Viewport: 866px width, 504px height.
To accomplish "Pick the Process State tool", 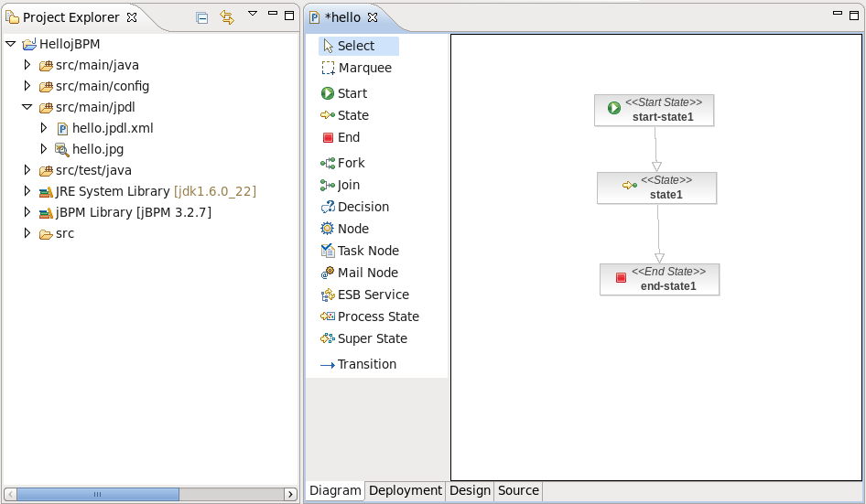I will [x=370, y=316].
